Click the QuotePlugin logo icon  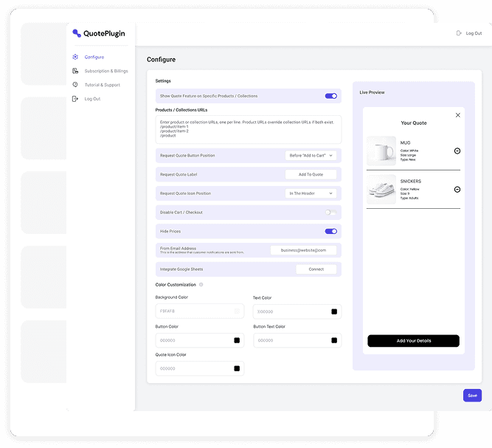click(77, 33)
